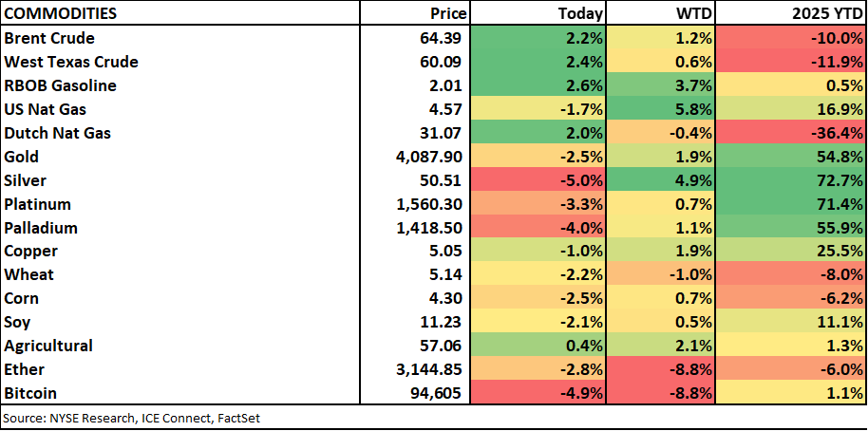The height and width of the screenshot is (431, 868).
Task: Click the Wheat row label
Action: coord(29,275)
